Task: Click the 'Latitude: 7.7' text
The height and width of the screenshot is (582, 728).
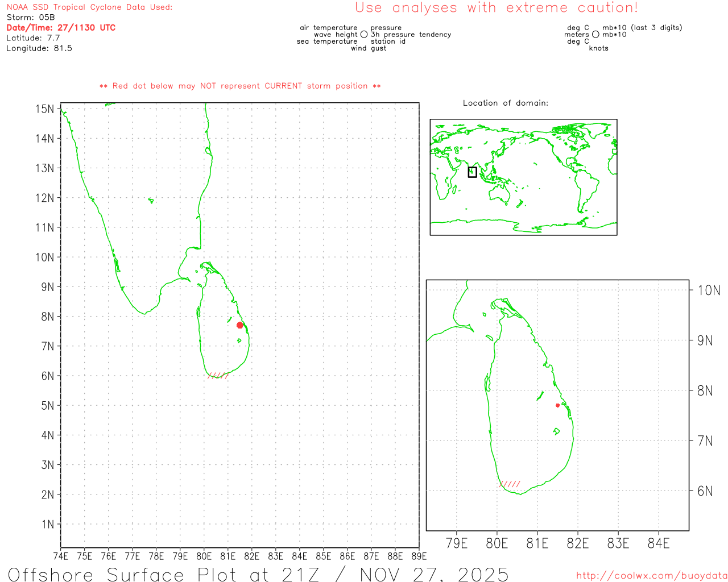Action: coord(33,38)
